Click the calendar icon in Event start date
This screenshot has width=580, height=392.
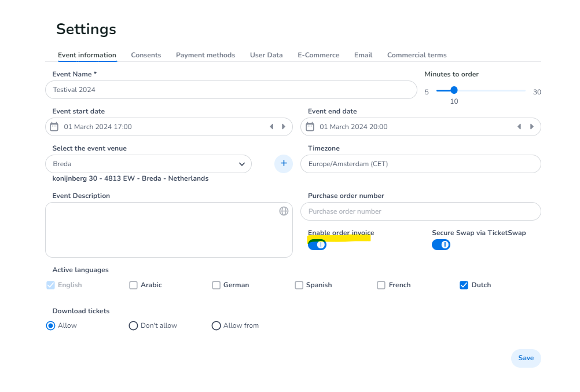pyautogui.click(x=54, y=127)
